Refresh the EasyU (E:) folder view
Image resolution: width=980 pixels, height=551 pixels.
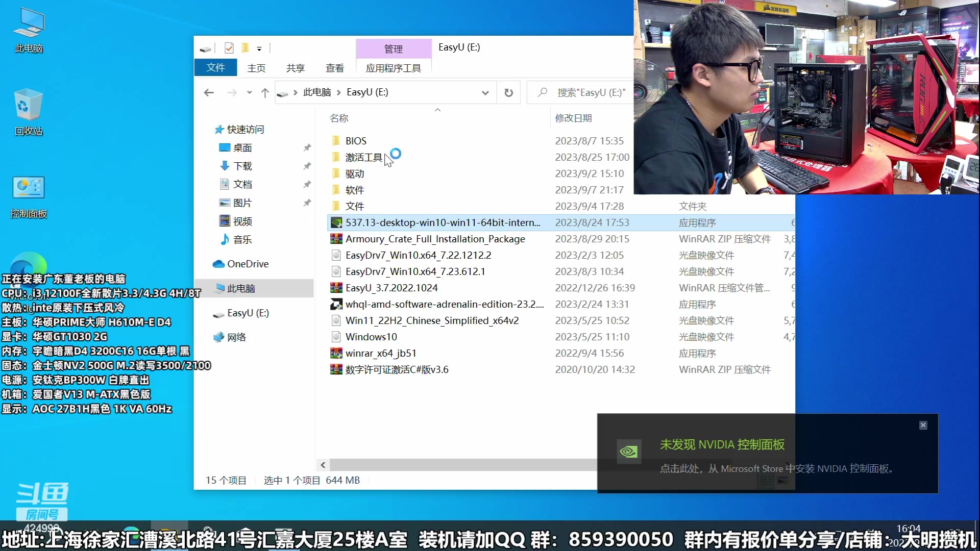pyautogui.click(x=508, y=92)
